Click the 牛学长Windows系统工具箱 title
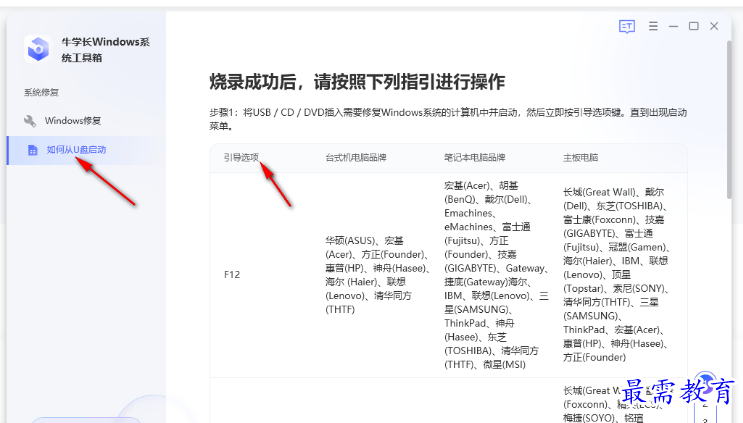This screenshot has width=743, height=423. click(105, 50)
